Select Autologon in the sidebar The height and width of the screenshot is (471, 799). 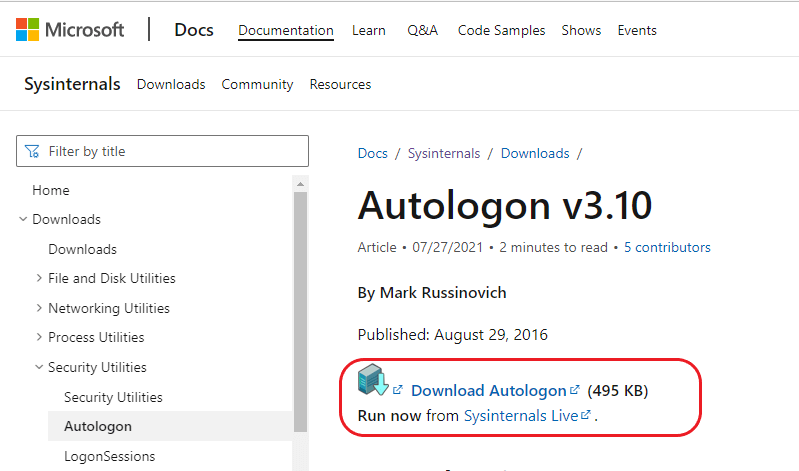pos(170,426)
